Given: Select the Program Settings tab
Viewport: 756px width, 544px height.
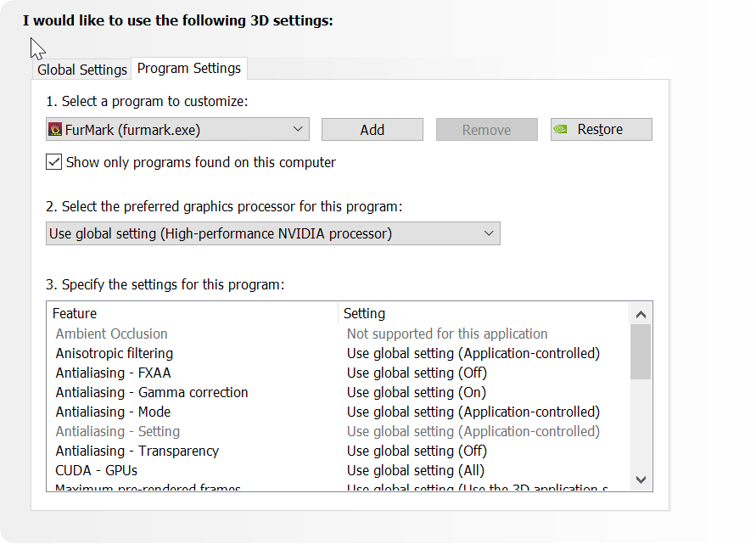Looking at the screenshot, I should [x=189, y=69].
